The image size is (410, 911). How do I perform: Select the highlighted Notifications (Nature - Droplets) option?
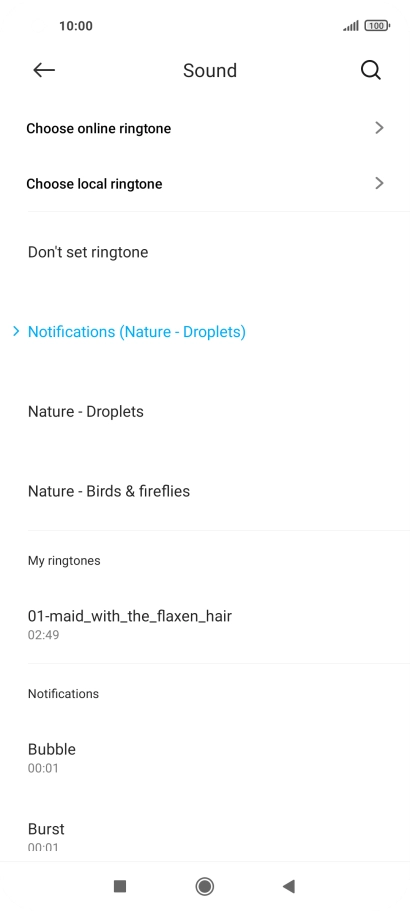(x=205, y=332)
